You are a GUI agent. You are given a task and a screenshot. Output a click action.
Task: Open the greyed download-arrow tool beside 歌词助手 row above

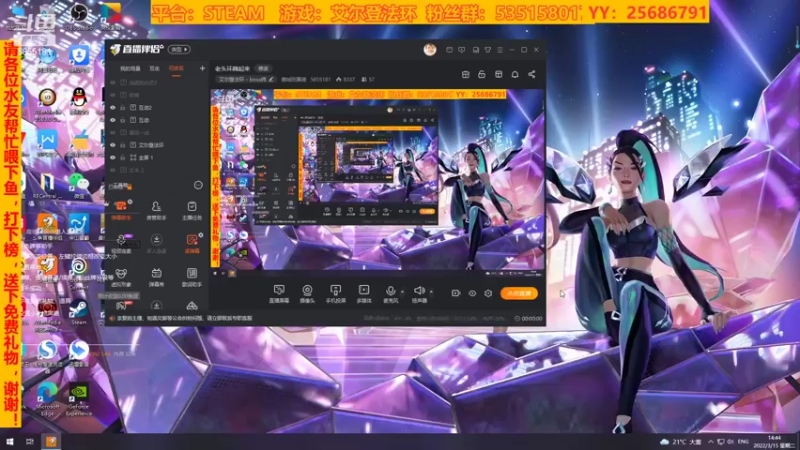156,243
